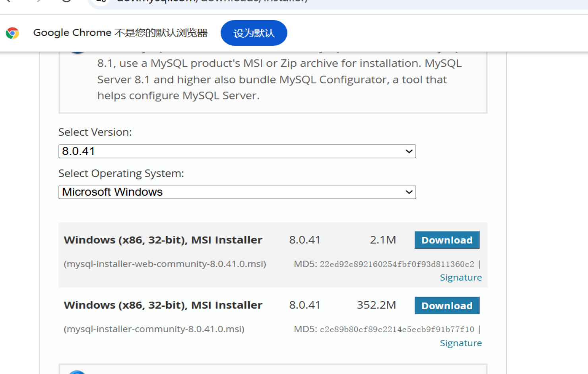This screenshot has width=588, height=374.
Task: Click the Google Chrome 不是您的默认浏览器 message
Action: point(120,33)
